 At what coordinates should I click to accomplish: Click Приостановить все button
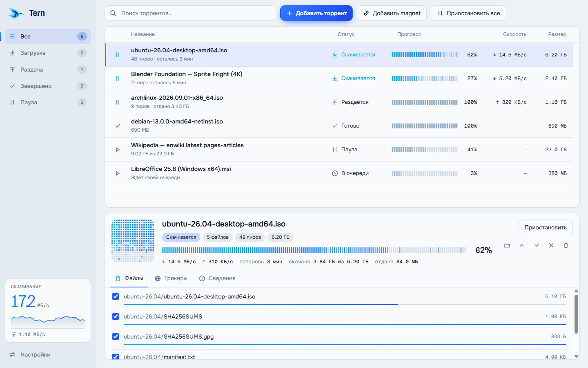pos(468,13)
